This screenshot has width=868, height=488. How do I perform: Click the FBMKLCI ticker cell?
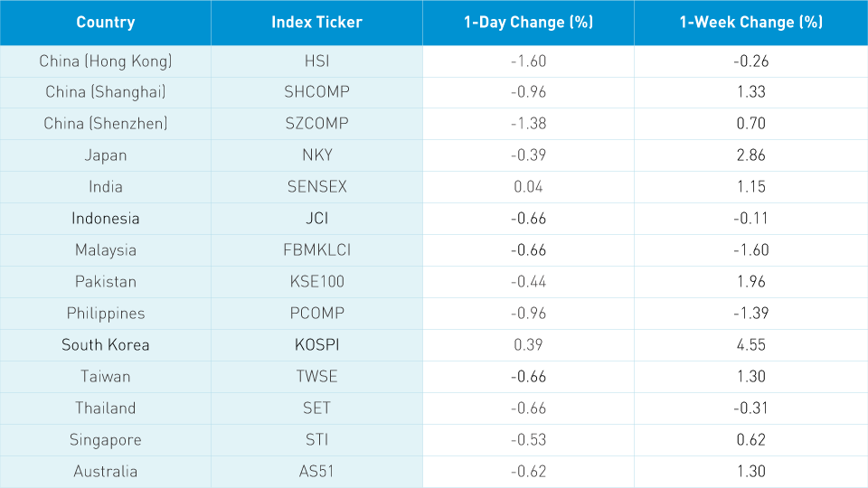pos(316,250)
